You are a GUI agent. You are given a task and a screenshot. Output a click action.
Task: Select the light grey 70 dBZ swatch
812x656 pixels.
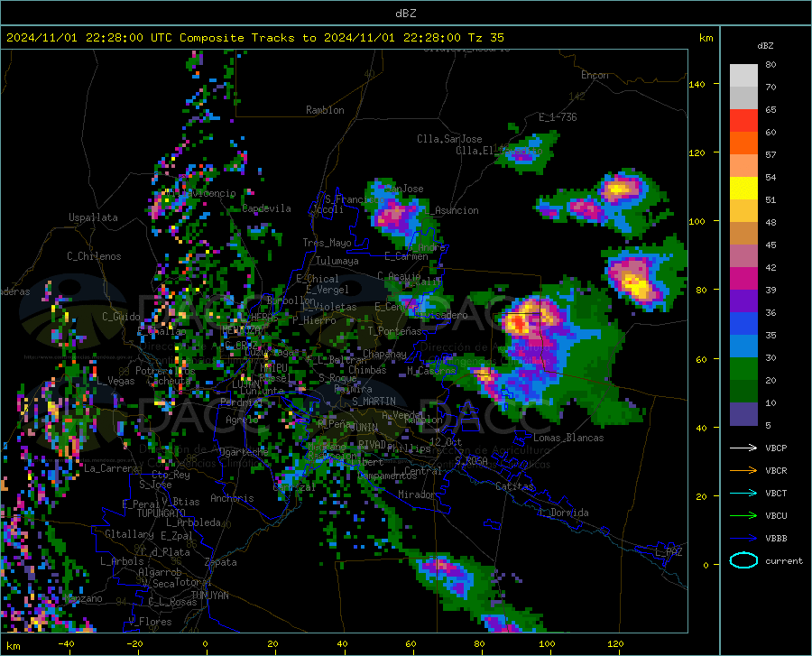point(743,76)
